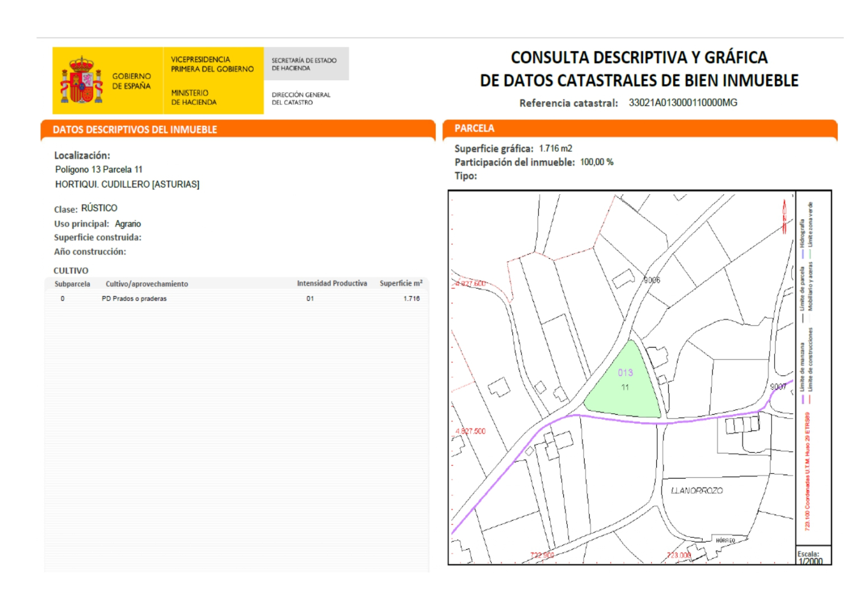Click the '4.827.500' coordinate label

[x=470, y=431]
